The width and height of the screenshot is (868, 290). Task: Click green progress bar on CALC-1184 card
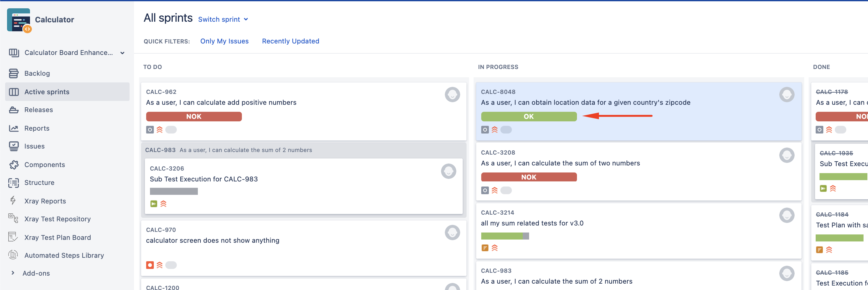point(839,238)
